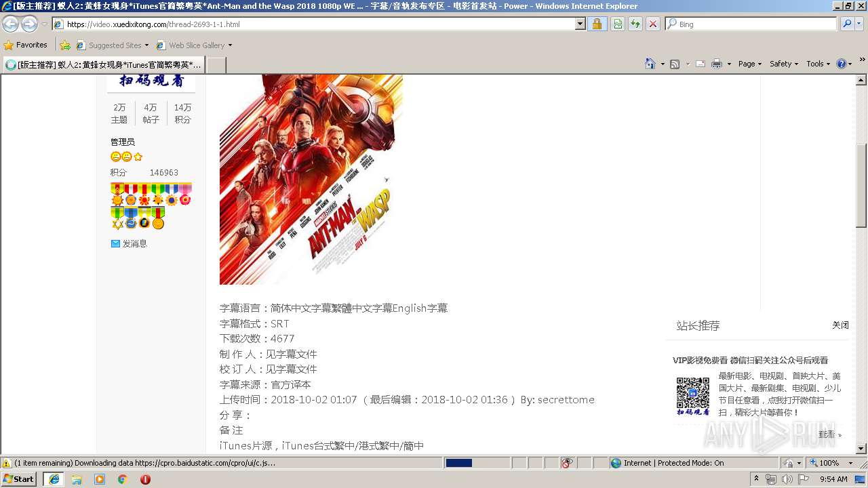This screenshot has width=868, height=488.
Task: Click the browser Back arrow button
Action: 11,24
